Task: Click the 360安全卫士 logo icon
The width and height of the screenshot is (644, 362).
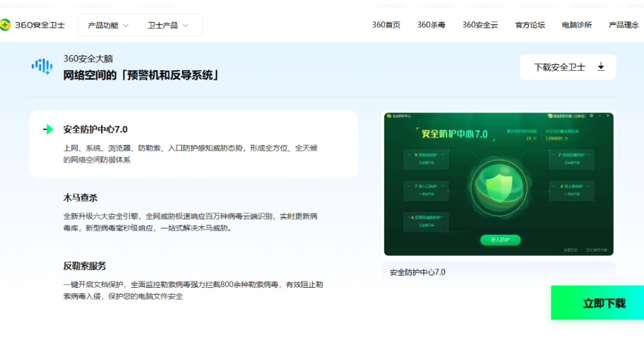Action: pyautogui.click(x=5, y=25)
